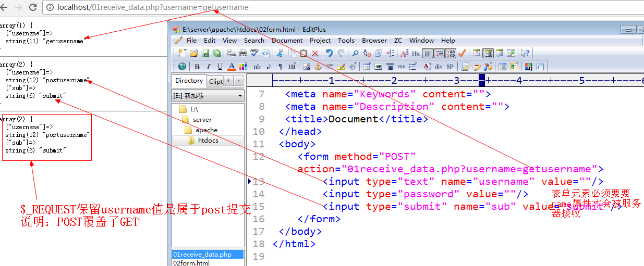This screenshot has width=644, height=266.
Task: Insert an anchor with the anchor icon
Action: click(x=318, y=67)
